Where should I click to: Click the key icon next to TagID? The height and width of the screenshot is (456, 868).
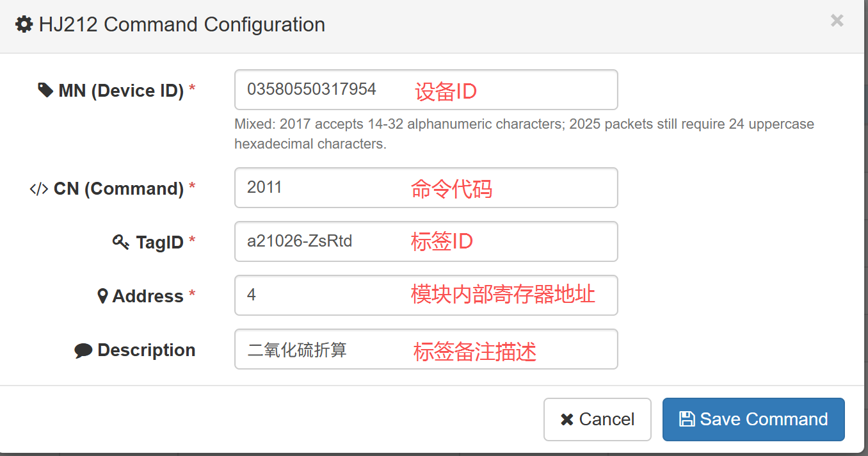pos(121,242)
